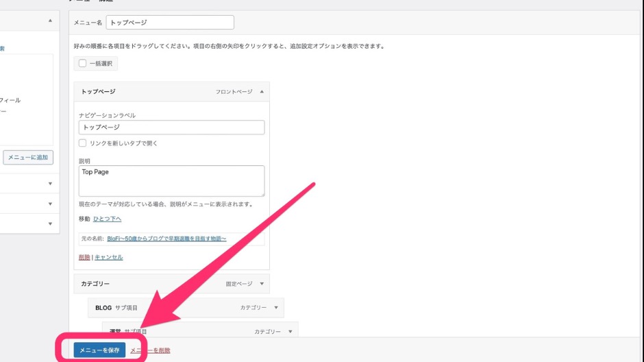Click the 説明 textarea containing Top Page
The width and height of the screenshot is (644, 362).
tap(171, 181)
